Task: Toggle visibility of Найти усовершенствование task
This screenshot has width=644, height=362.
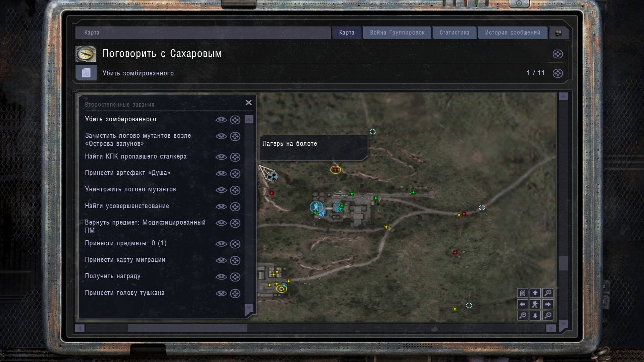Action: 221,206
